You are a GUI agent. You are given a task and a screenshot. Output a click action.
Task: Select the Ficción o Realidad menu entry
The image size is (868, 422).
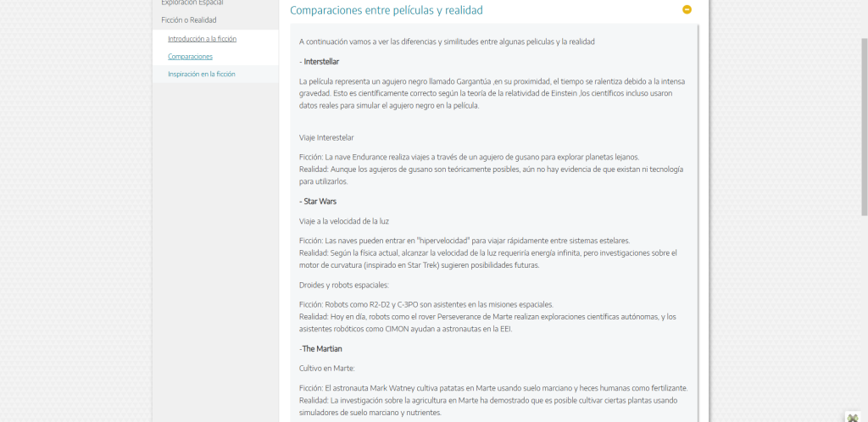tap(189, 19)
